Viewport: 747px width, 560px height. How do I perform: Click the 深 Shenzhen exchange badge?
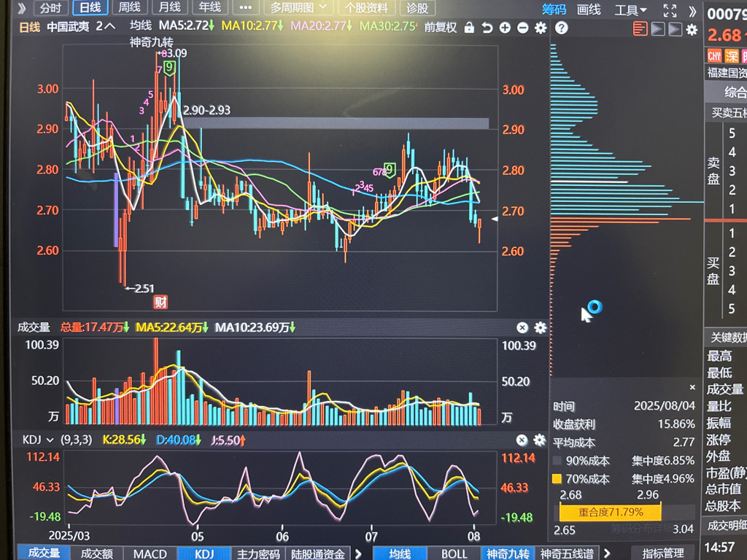click(732, 55)
